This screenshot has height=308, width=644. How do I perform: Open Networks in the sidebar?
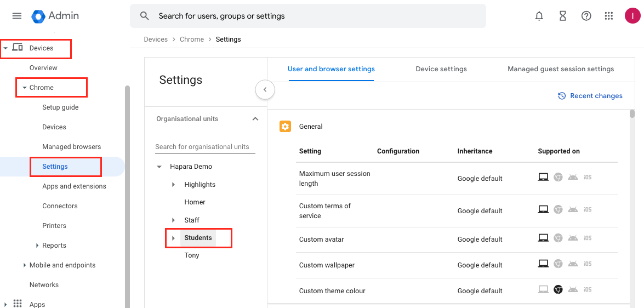pos(44,284)
